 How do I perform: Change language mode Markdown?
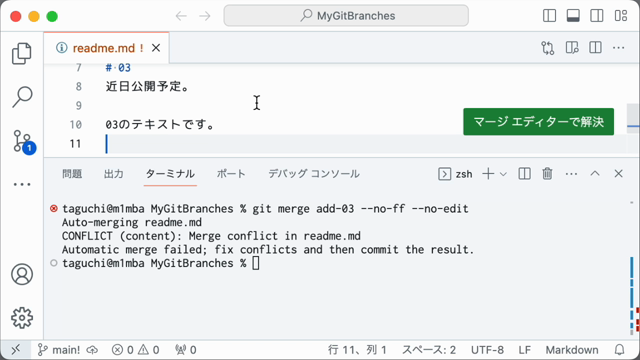coord(572,350)
